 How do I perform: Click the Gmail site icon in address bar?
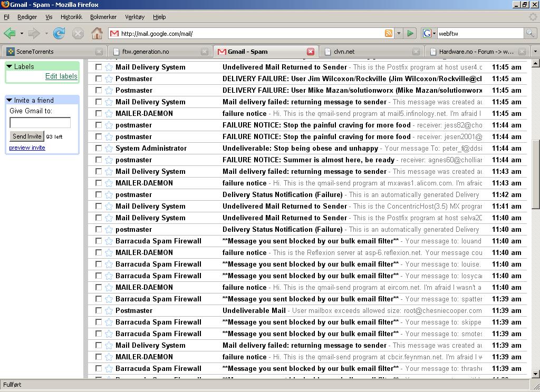click(114, 33)
